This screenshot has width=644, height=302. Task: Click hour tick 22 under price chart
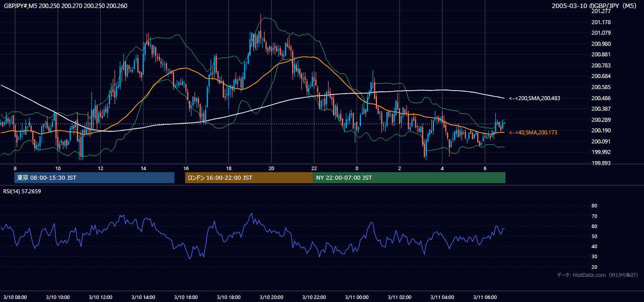point(314,168)
